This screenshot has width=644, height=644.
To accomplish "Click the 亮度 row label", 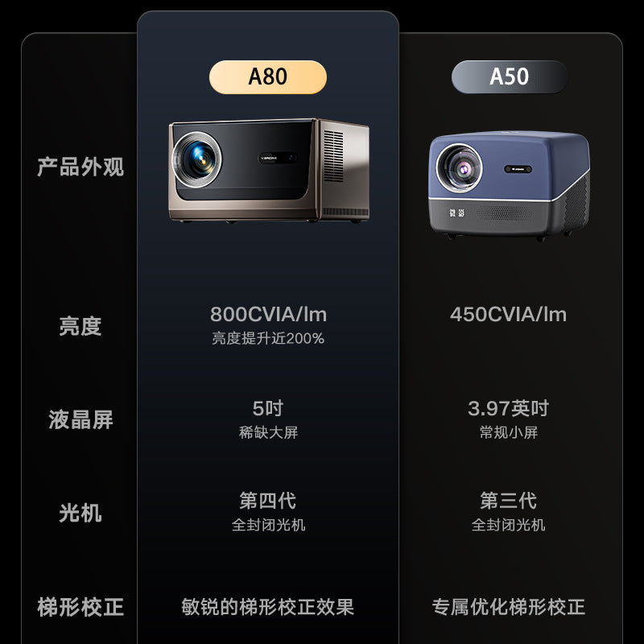I will click(80, 326).
